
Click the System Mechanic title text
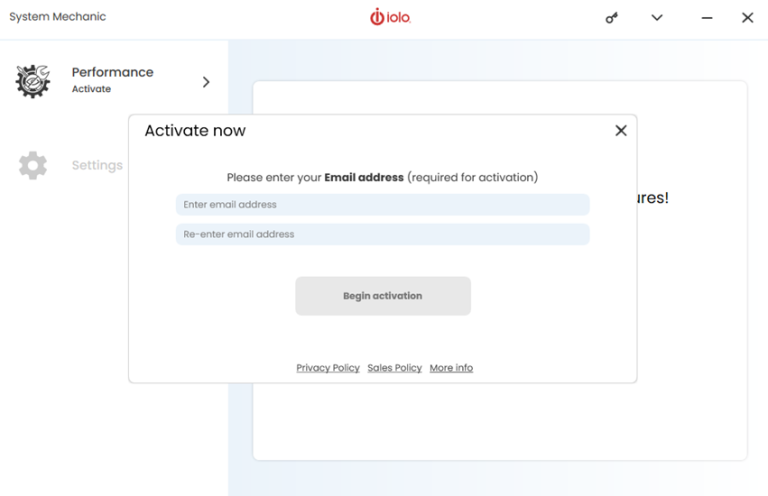57,17
